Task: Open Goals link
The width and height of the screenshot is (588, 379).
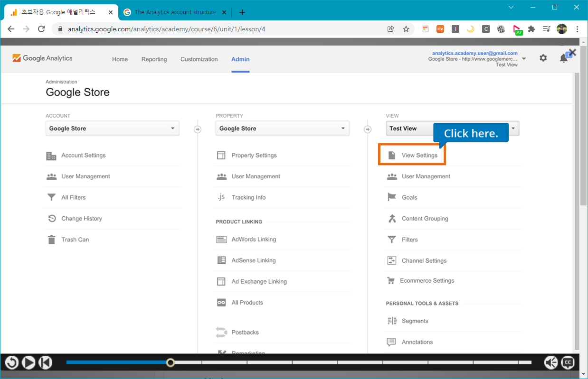Action: click(x=409, y=197)
